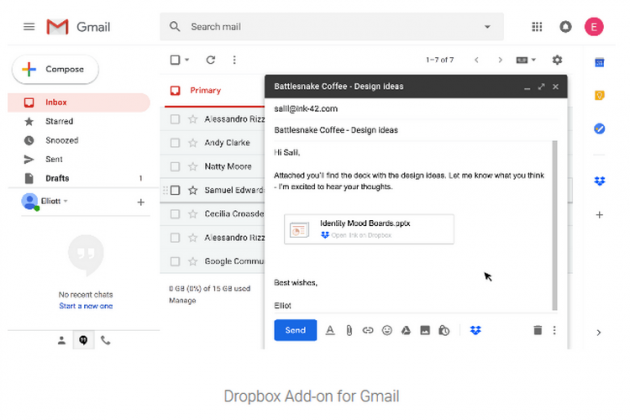This screenshot has height=420, width=630.
Task: Star the Natty Moore email
Action: 193,166
